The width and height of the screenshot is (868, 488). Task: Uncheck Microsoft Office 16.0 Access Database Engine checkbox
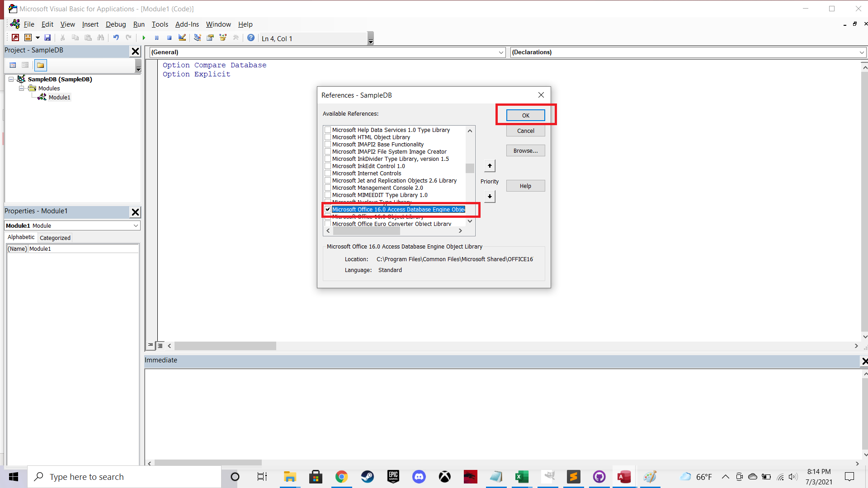[328, 209]
